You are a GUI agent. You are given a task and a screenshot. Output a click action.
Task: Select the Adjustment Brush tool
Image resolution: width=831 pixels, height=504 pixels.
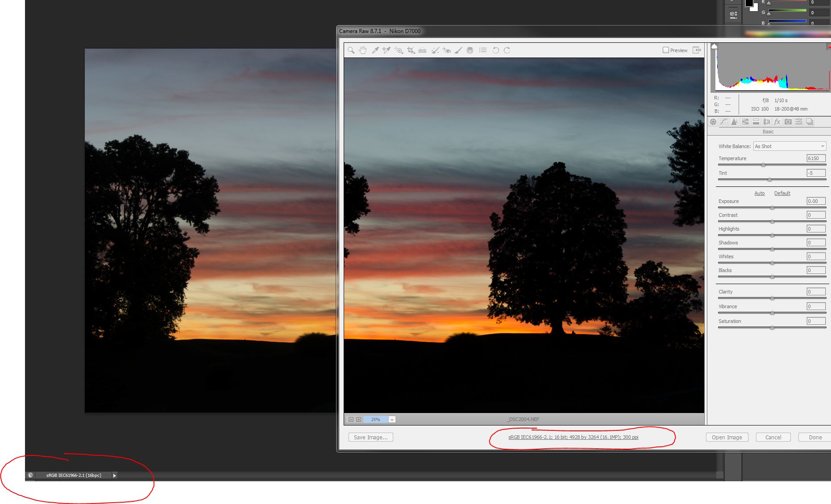pos(458,50)
